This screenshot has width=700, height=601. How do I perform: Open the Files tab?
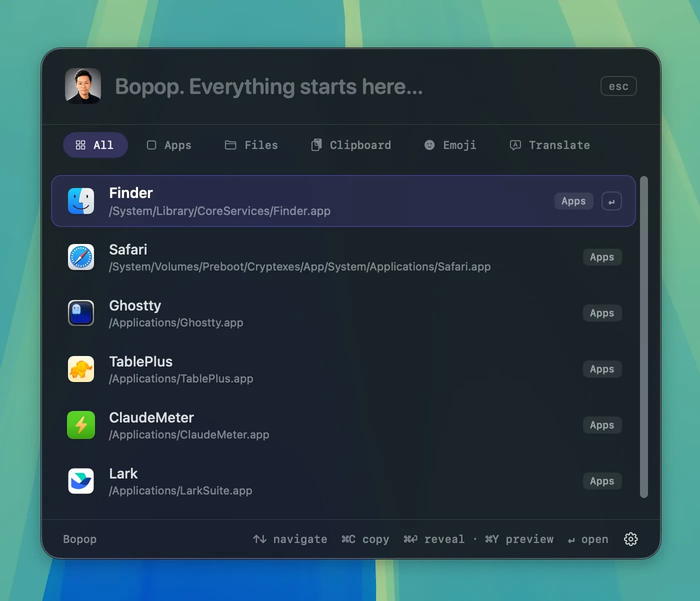click(x=251, y=145)
